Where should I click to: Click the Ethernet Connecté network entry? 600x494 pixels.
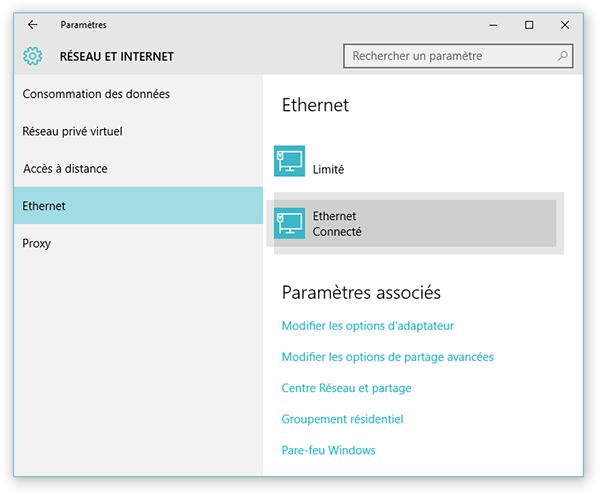tap(415, 223)
